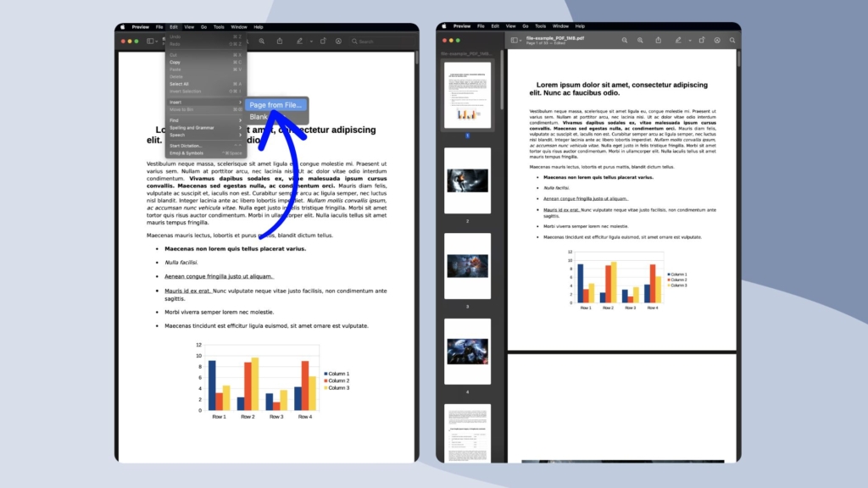Open Apple menu in left window menu bar
868x488 pixels.
(123, 26)
